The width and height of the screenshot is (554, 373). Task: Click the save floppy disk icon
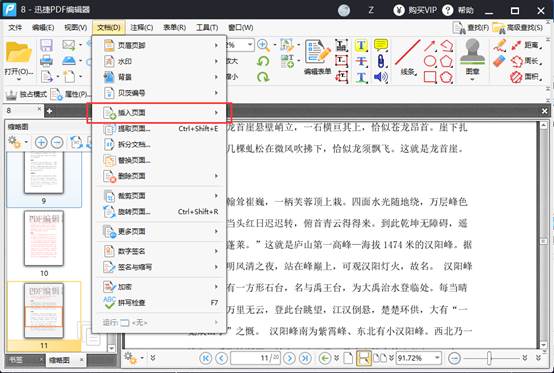(x=46, y=45)
